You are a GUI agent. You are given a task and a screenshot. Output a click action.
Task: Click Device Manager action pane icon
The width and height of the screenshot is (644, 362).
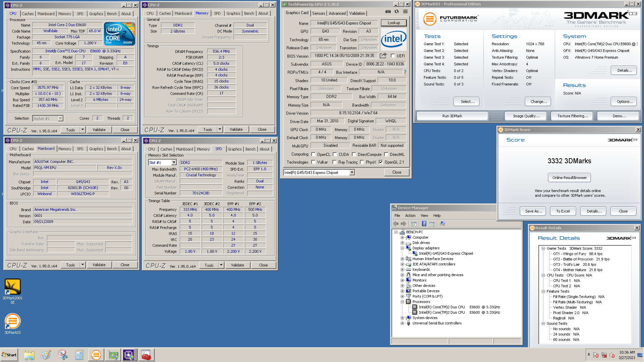pyautogui.click(x=432, y=224)
